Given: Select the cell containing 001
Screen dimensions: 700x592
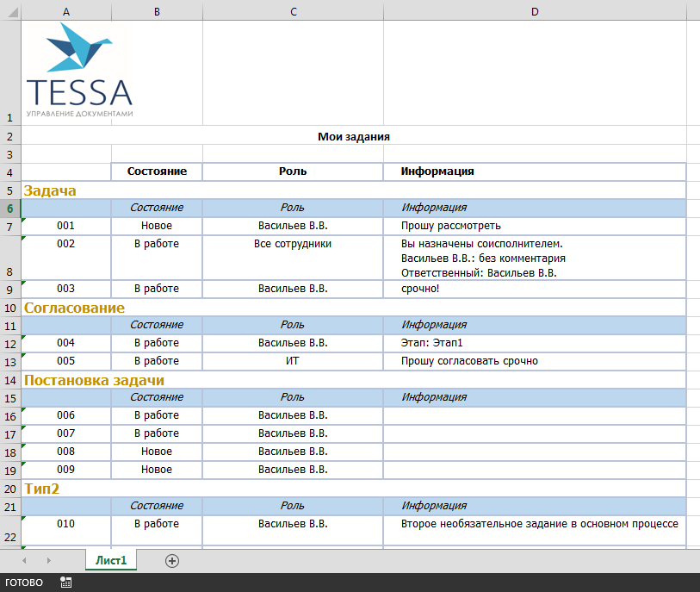Looking at the screenshot, I should coord(66,226).
